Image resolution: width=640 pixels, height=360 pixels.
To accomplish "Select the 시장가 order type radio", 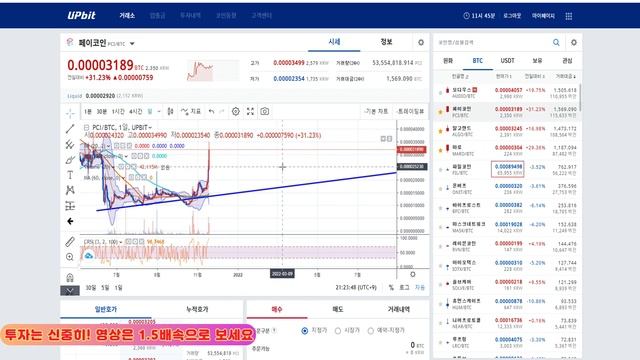I will click(x=338, y=331).
